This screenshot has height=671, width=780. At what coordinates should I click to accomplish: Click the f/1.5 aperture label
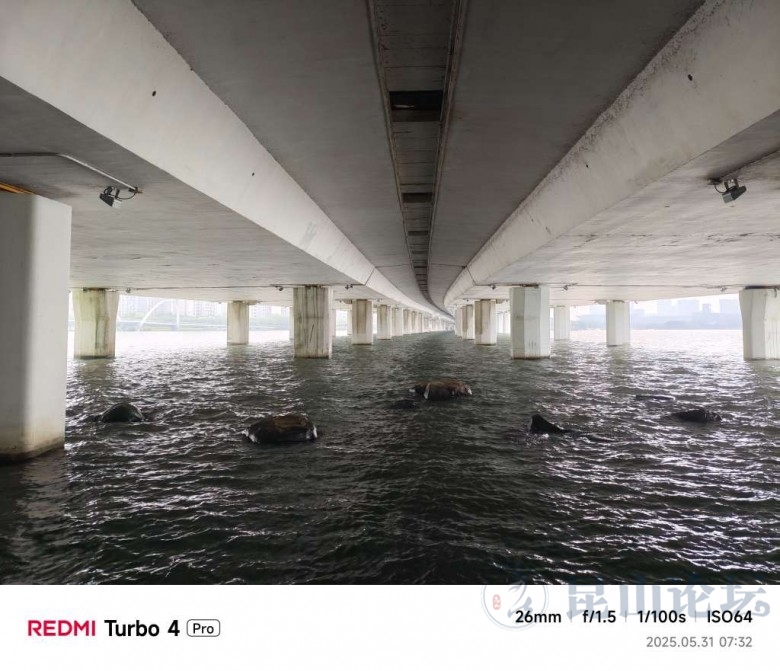[x=599, y=617]
